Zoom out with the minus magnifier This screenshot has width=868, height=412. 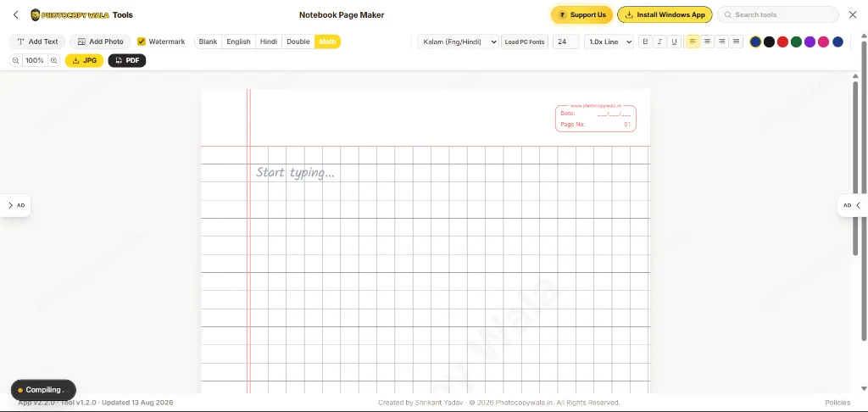(x=15, y=60)
